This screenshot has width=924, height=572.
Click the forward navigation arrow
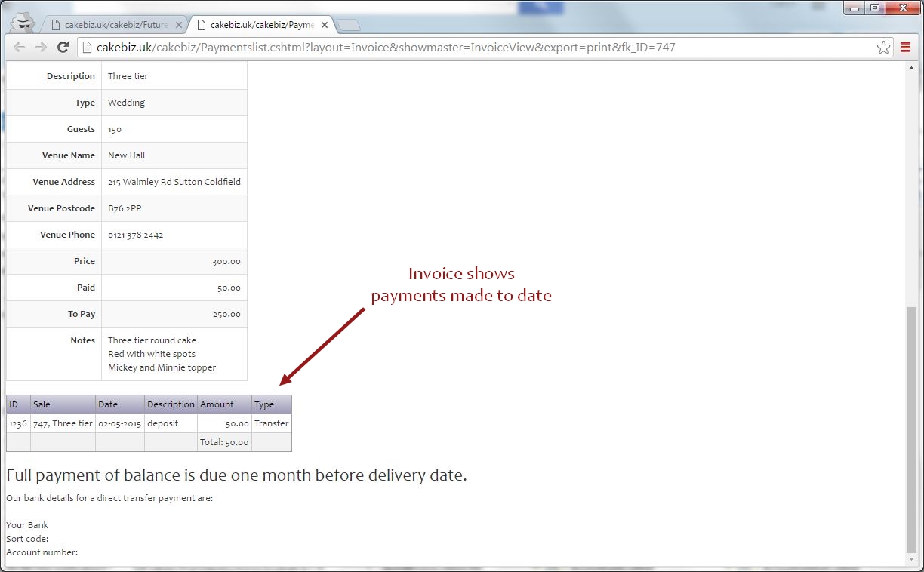[42, 47]
